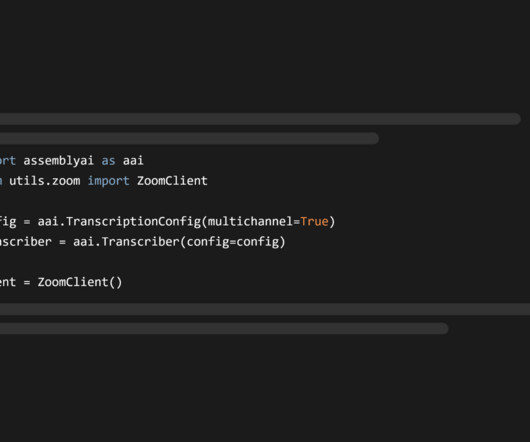Image resolution: width=530 pixels, height=442 pixels.
Task: Click config=config argument
Action: [233, 242]
